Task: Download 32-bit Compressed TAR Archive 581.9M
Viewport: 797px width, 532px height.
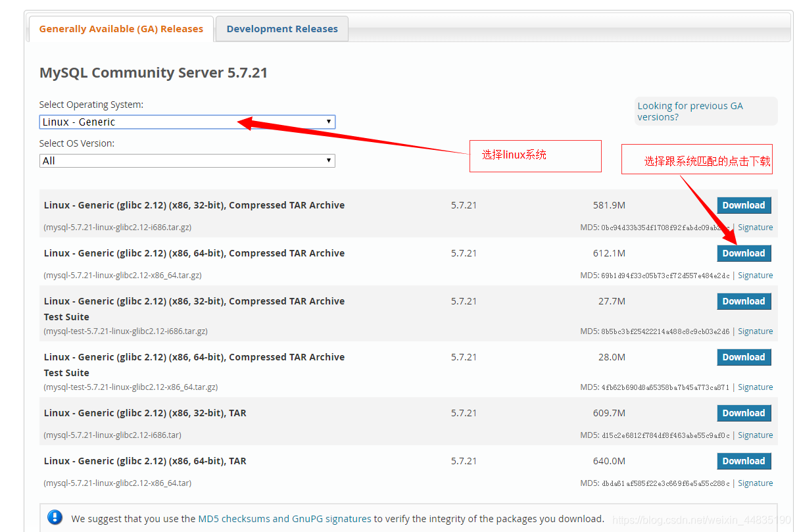Action: (744, 205)
